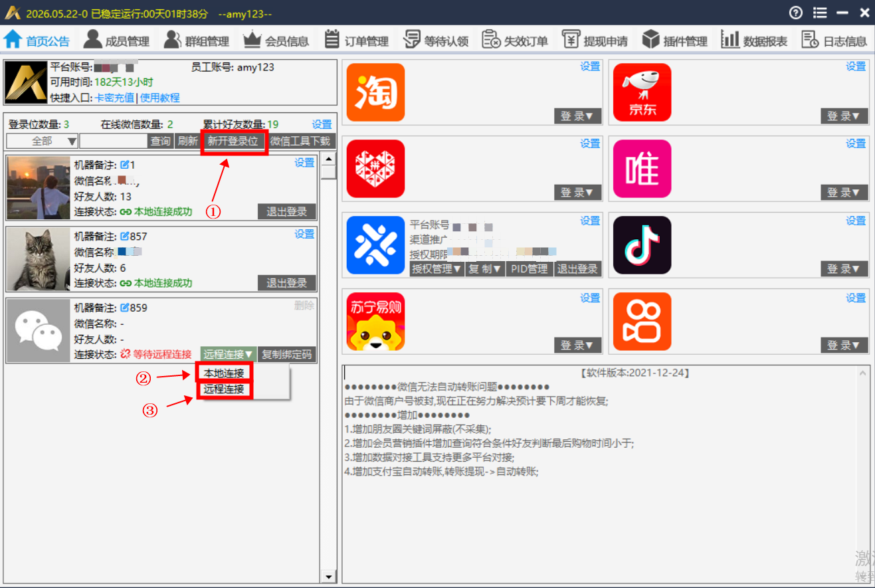Click the sunset WeChat avatar
The width and height of the screenshot is (875, 588).
[38, 187]
